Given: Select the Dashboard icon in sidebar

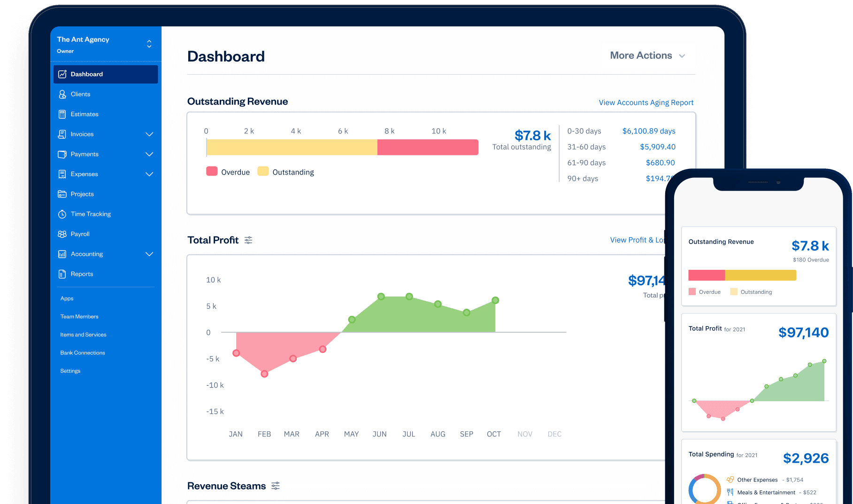Looking at the screenshot, I should [62, 74].
